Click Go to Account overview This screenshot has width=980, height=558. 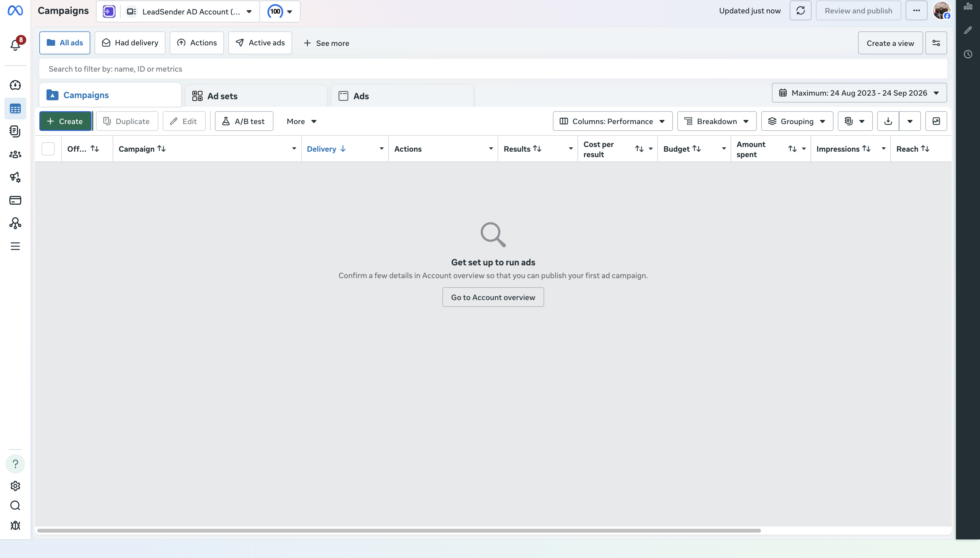[493, 297]
